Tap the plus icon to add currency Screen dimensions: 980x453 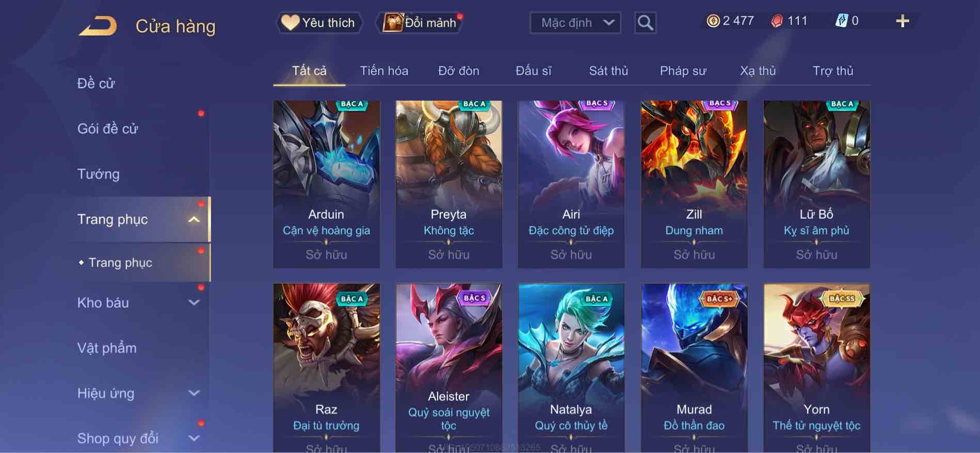(x=902, y=21)
